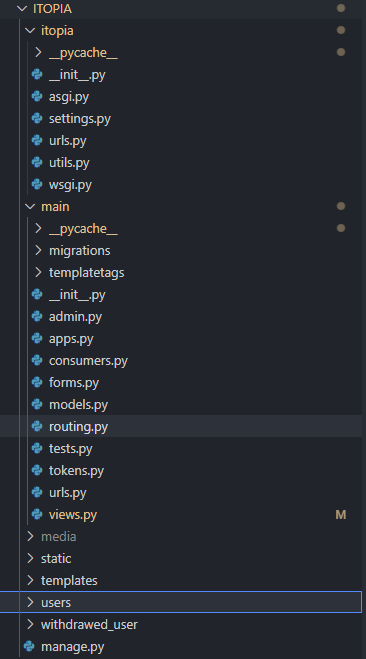Select the templates folder name

69,581
